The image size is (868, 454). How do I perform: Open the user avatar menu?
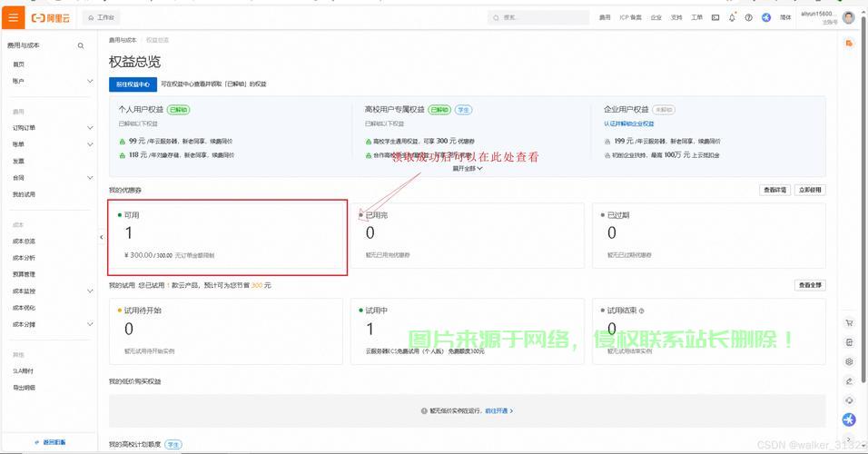click(848, 18)
